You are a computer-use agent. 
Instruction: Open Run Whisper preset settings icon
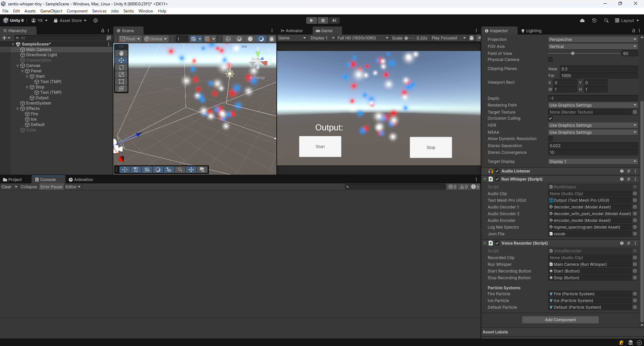[629, 179]
